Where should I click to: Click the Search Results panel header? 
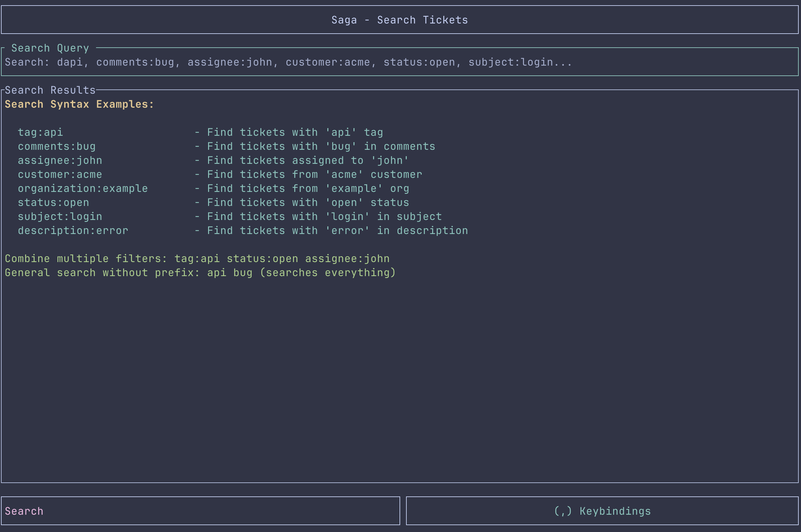50,89
